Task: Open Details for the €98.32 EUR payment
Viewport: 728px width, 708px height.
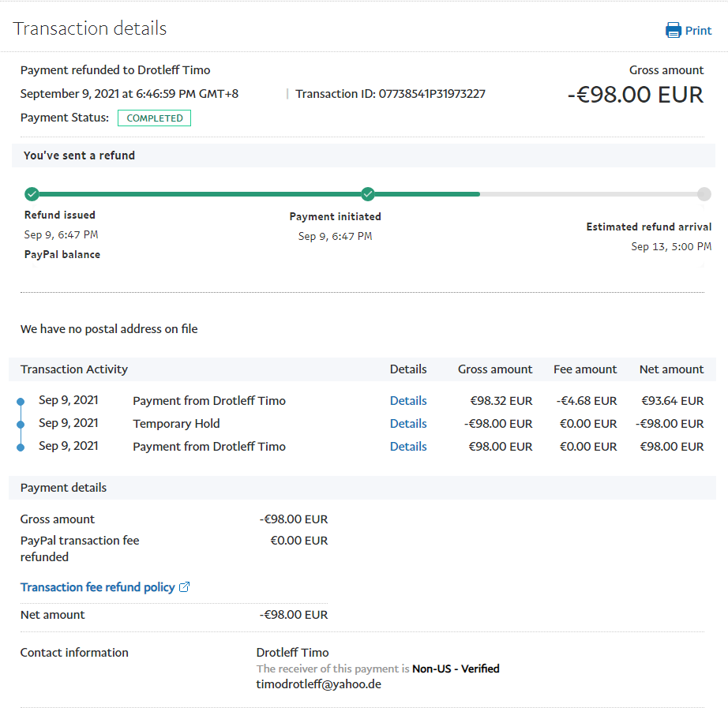Action: 408,401
